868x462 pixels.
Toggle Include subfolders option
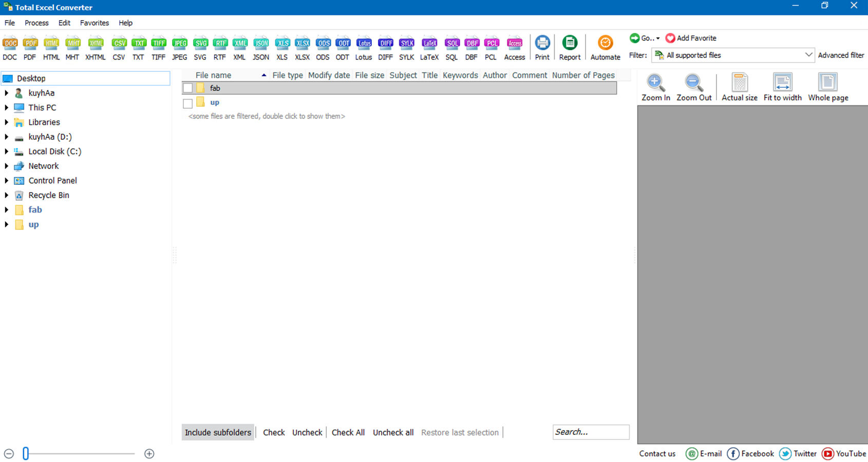pos(218,432)
